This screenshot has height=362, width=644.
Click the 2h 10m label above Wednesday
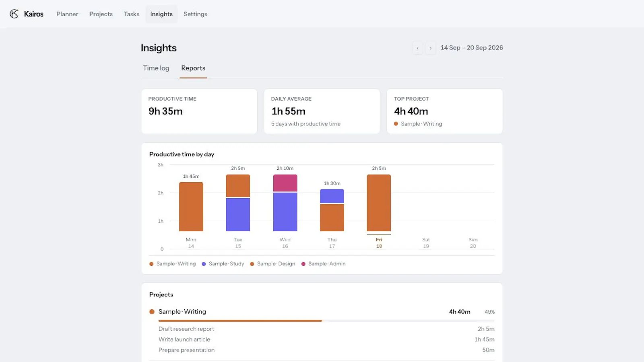click(x=285, y=168)
